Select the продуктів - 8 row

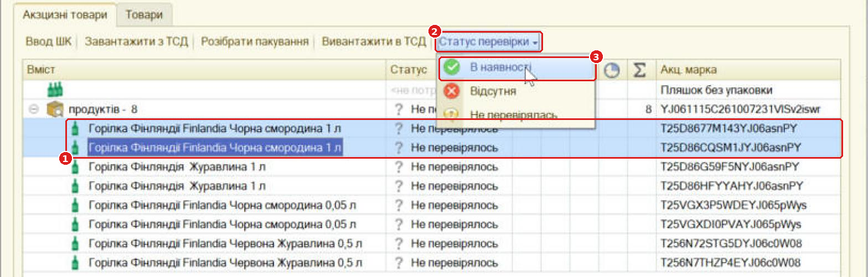click(x=432, y=109)
